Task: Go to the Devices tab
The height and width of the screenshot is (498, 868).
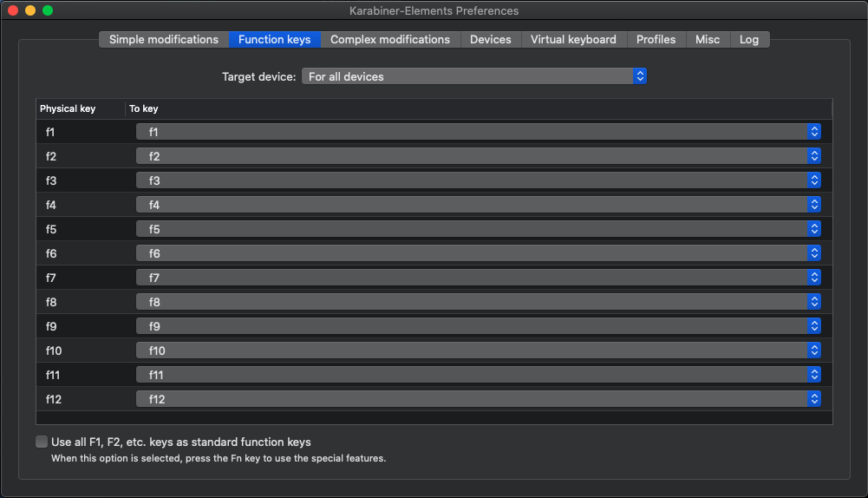Action: (491, 39)
